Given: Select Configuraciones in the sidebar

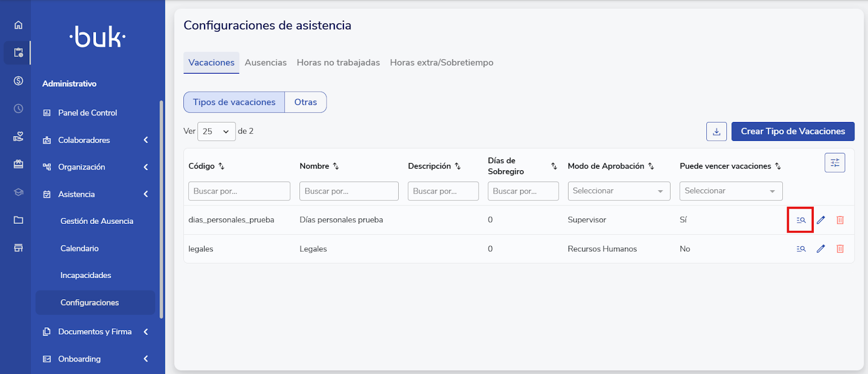Looking at the screenshot, I should (95, 302).
